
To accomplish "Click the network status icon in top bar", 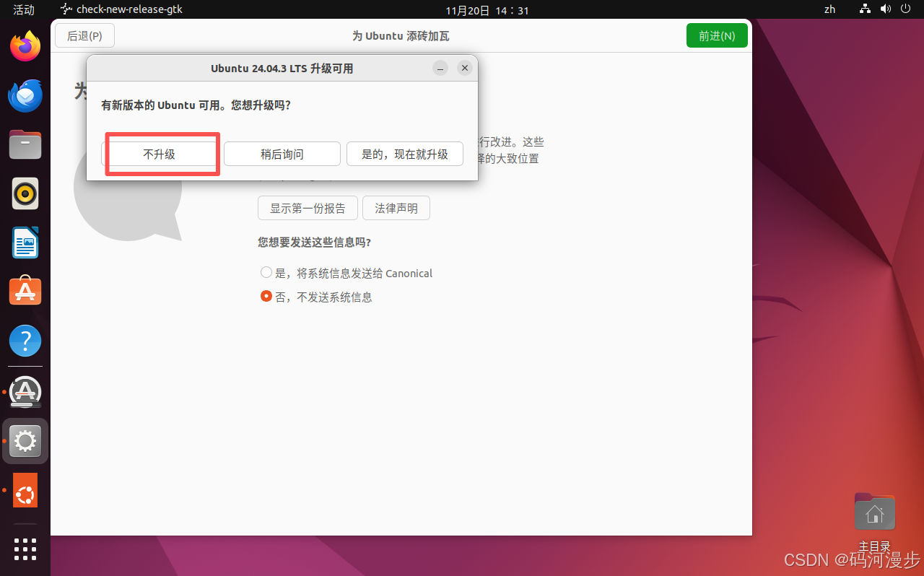I will coord(866,9).
